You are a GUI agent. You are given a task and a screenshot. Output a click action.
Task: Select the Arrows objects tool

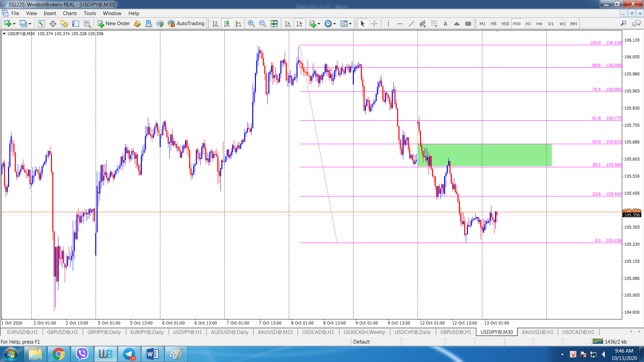tap(457, 23)
